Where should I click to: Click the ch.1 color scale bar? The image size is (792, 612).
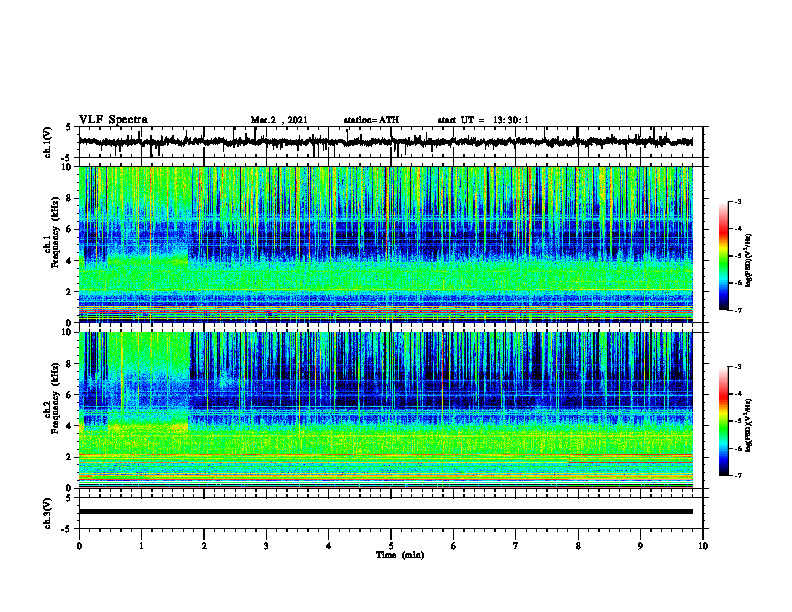[x=723, y=256]
